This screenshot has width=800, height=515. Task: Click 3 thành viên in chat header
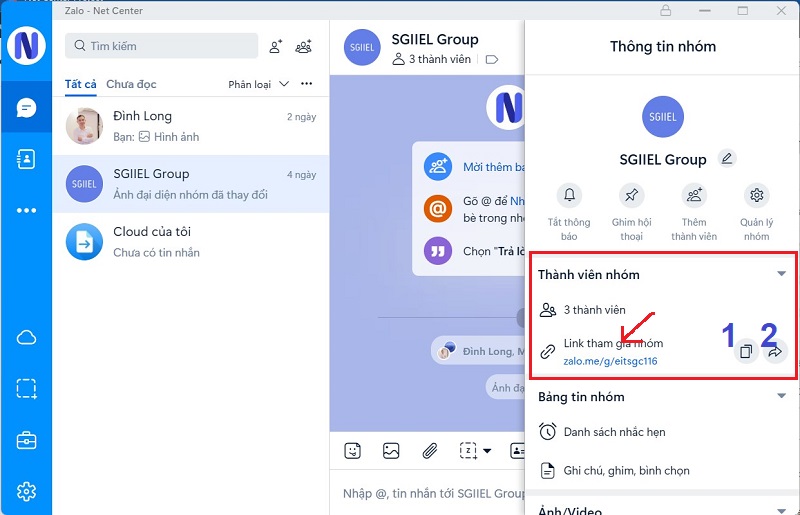tap(432, 59)
